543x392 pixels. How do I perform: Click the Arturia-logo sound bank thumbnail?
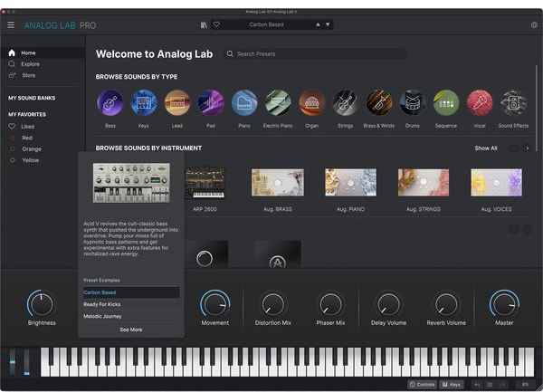tap(278, 254)
